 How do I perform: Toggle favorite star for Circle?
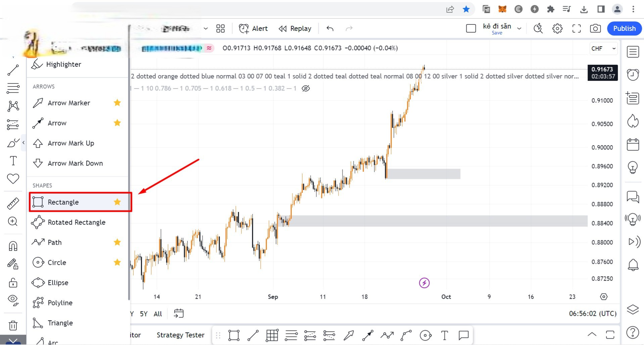(117, 262)
